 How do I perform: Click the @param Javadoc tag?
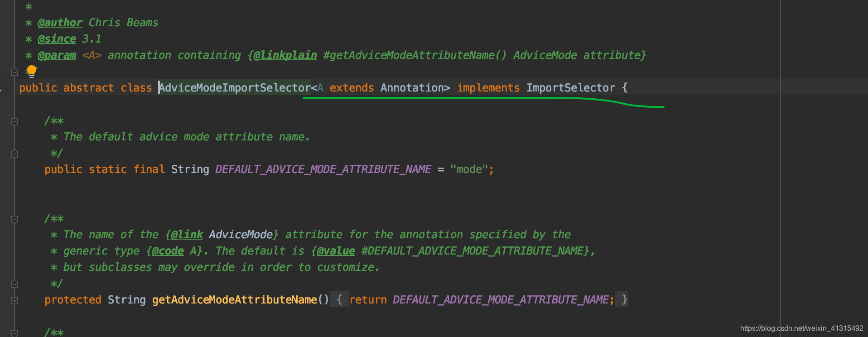point(57,55)
